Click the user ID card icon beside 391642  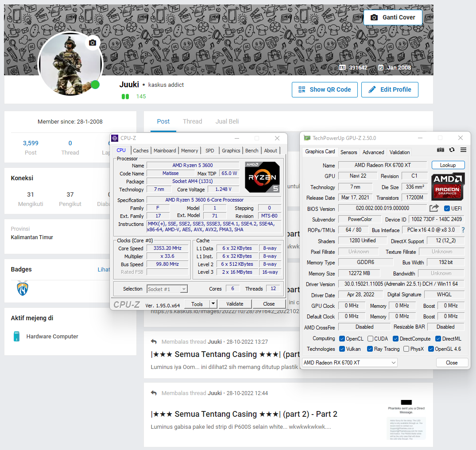342,67
